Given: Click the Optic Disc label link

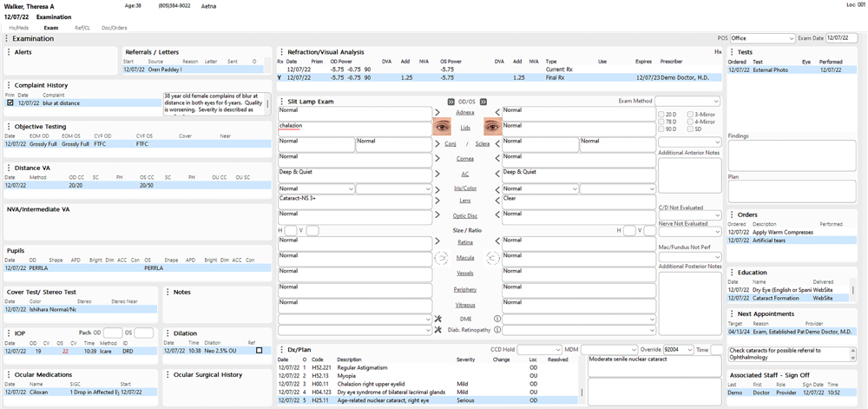Looking at the screenshot, I should tap(465, 216).
